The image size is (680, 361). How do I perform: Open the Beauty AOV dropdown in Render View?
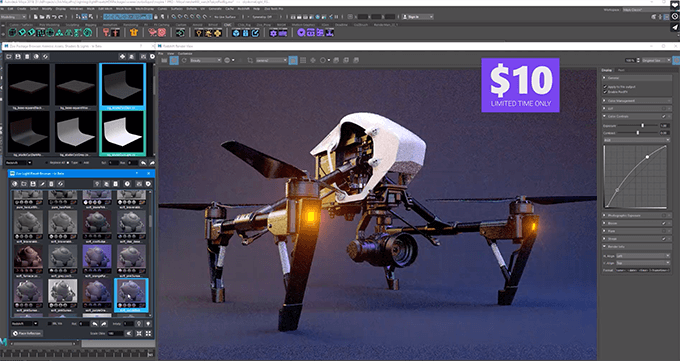206,60
